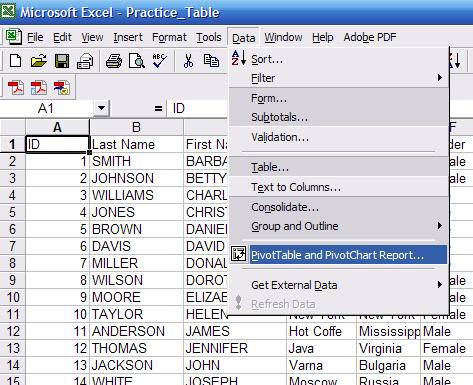This screenshot has height=385, width=473.
Task: Choose Table... from the Data menu
Action: click(x=338, y=167)
